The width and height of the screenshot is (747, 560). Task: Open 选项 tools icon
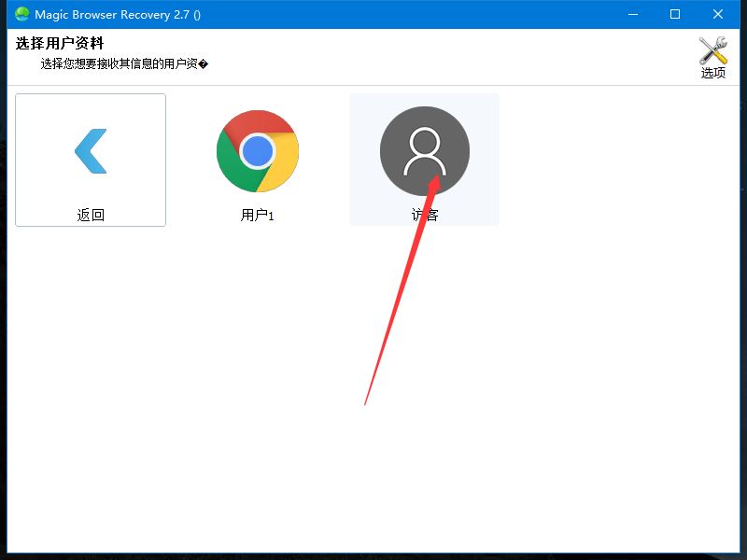pyautogui.click(x=712, y=57)
